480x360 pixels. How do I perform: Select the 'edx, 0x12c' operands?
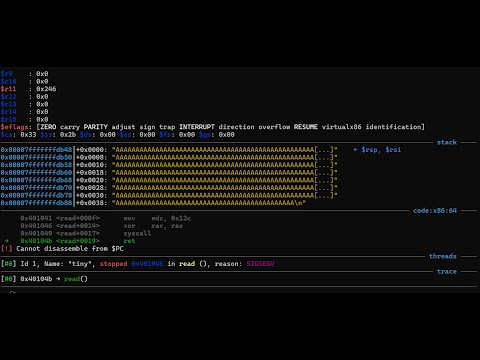171,218
